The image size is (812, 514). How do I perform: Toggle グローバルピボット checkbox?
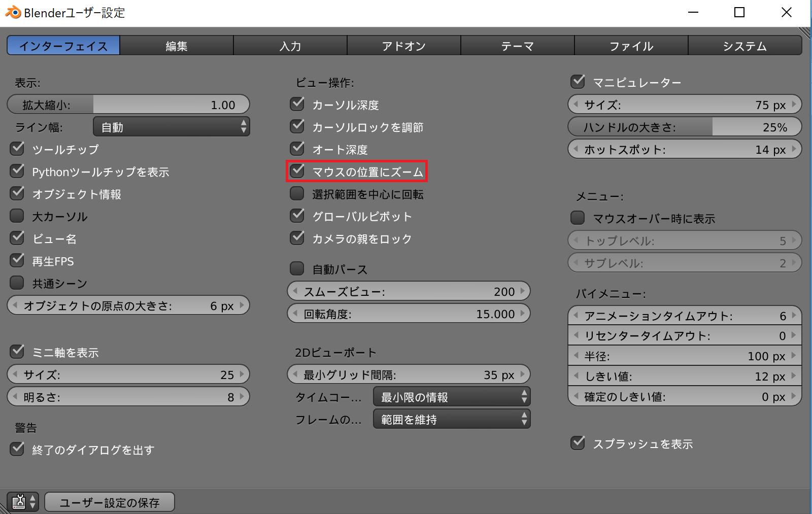click(x=297, y=216)
